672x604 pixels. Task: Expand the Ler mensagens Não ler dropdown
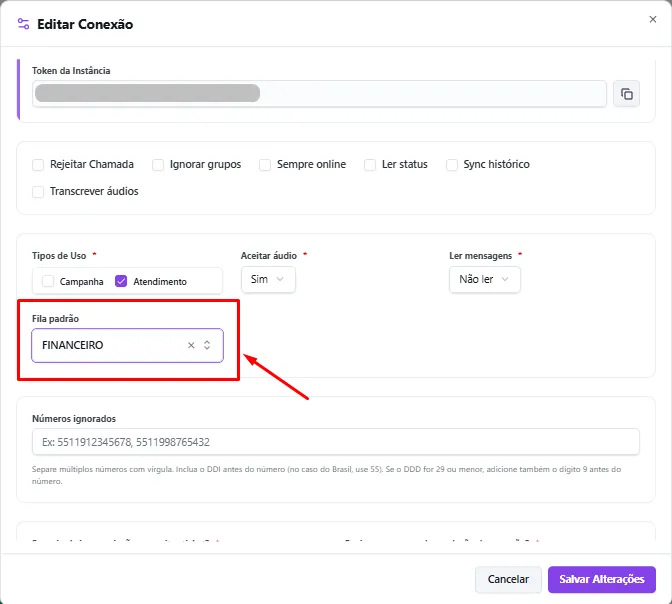pos(485,279)
